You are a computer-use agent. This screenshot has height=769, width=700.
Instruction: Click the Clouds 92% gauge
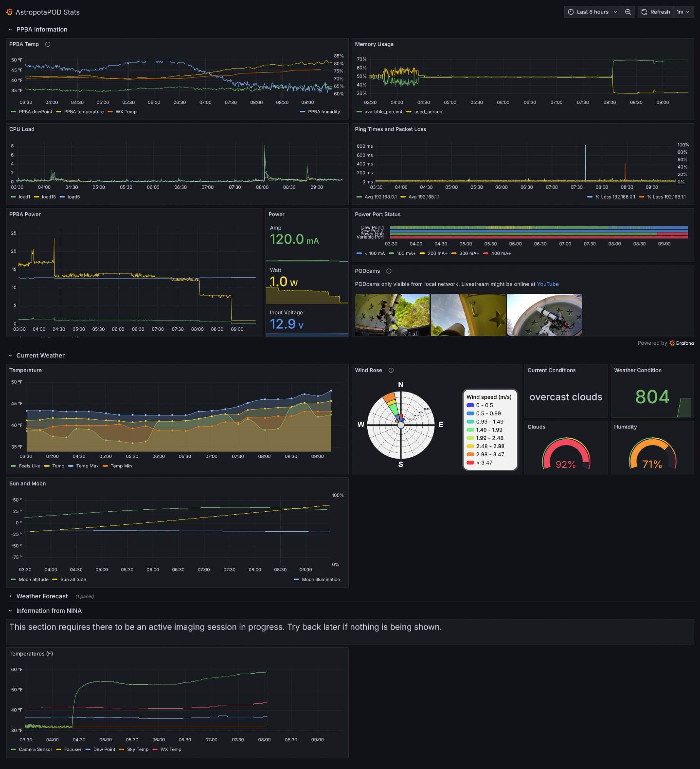coord(566,453)
